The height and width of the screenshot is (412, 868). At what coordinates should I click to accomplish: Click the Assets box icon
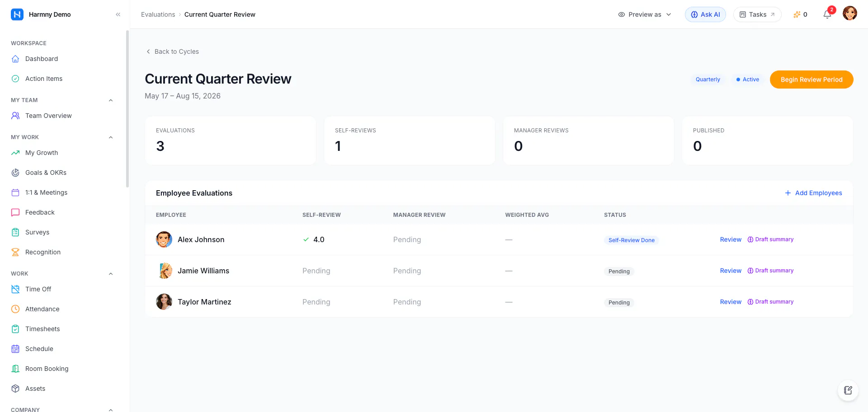tap(15, 389)
